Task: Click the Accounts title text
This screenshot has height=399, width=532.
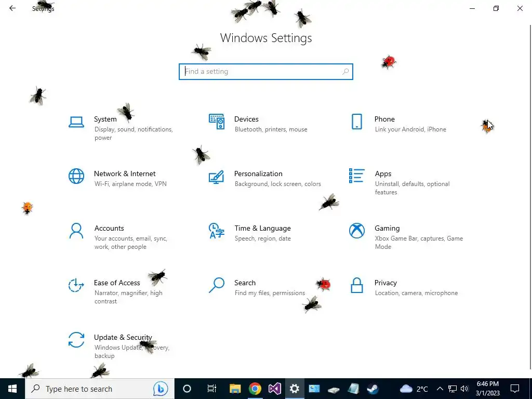Action: point(109,229)
